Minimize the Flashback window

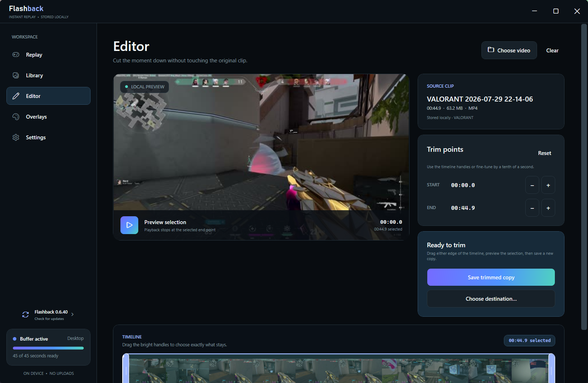pyautogui.click(x=534, y=11)
